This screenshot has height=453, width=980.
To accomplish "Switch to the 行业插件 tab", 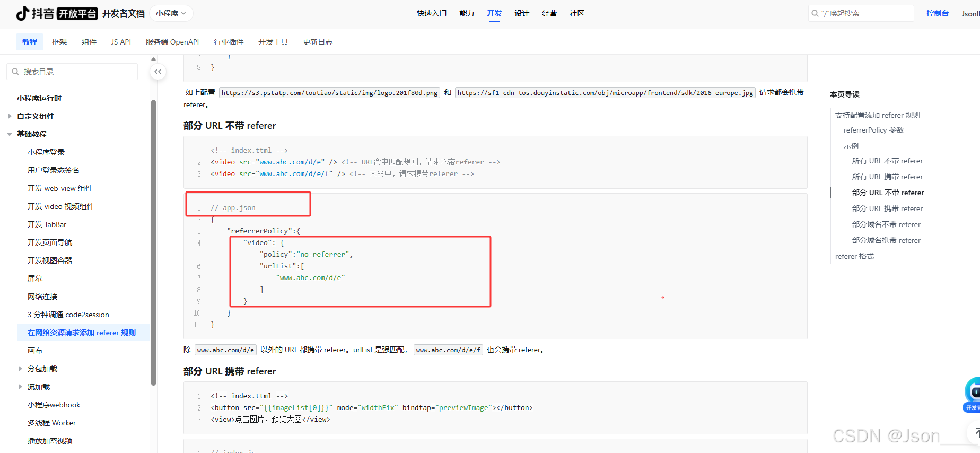I will 229,42.
